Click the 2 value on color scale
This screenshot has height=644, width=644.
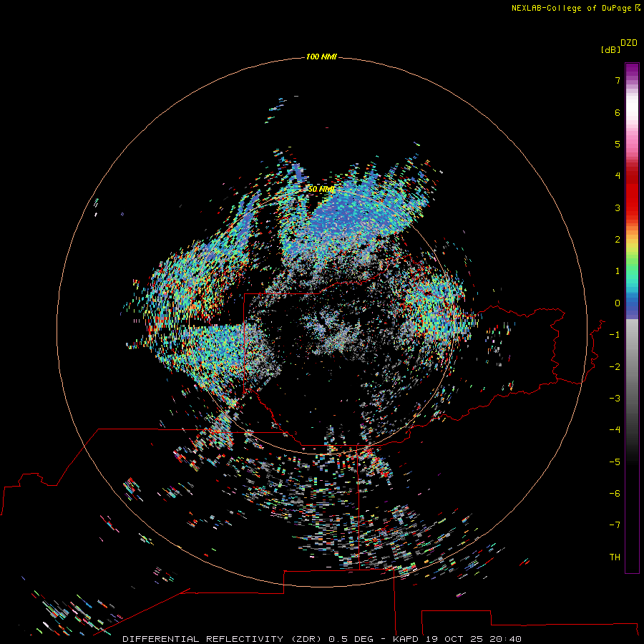[618, 240]
